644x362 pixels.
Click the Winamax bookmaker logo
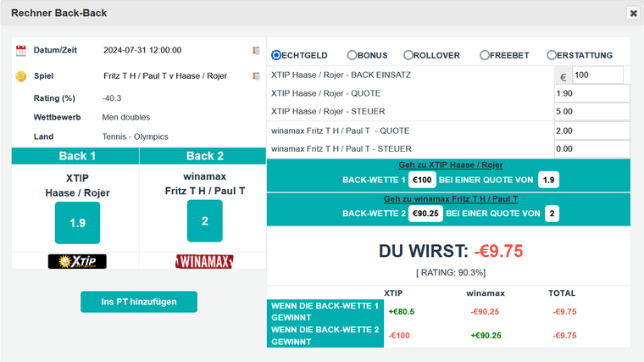204,261
